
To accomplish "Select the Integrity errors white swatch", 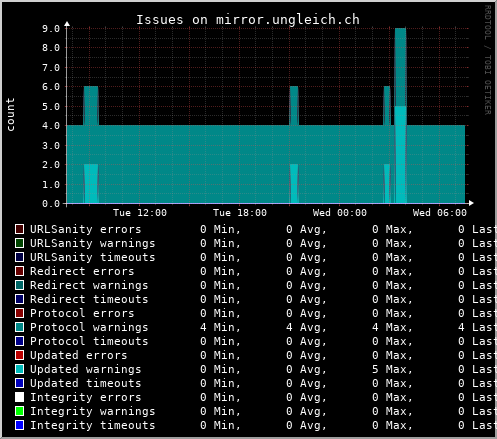I will 19,397.
